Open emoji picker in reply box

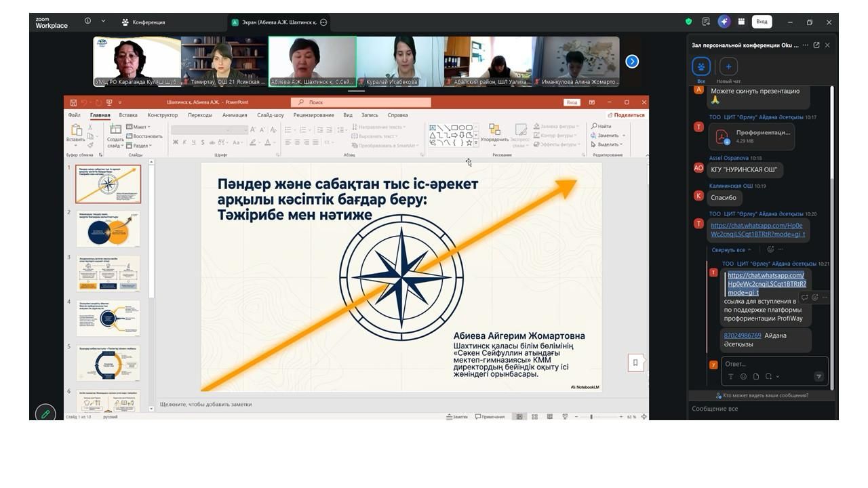[x=743, y=377]
